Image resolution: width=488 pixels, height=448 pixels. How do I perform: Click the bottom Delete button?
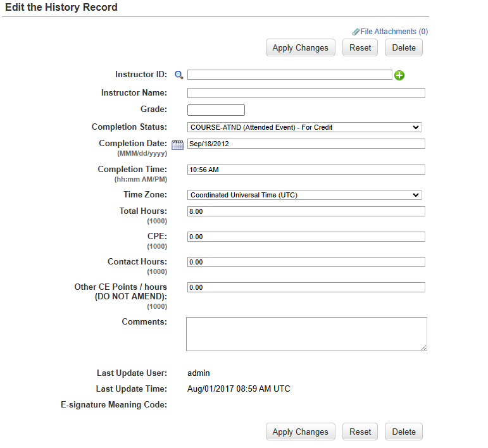tap(404, 432)
